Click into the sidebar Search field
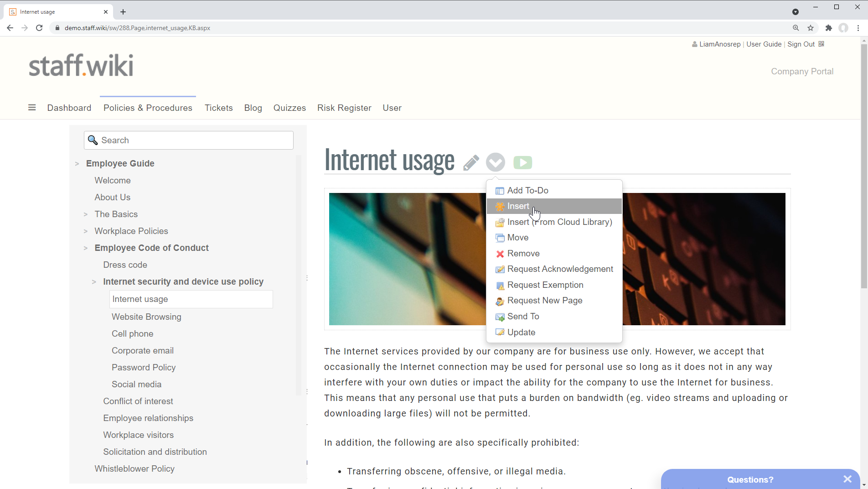Image resolution: width=868 pixels, height=489 pixels. (188, 140)
